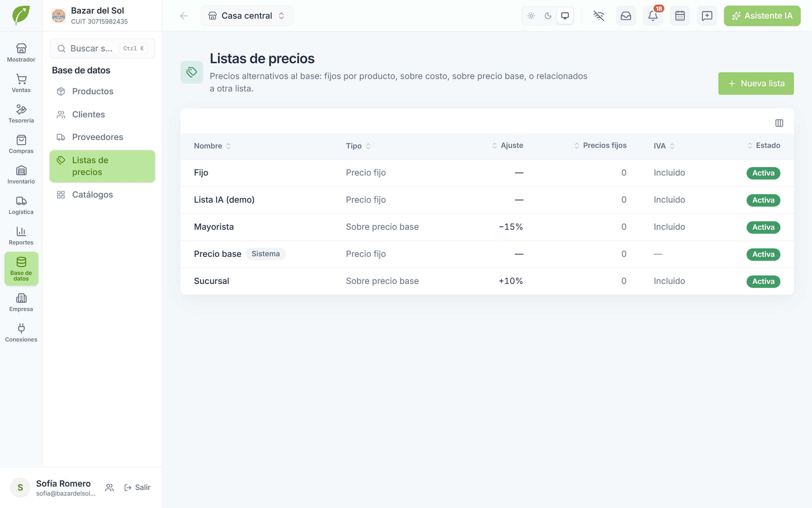Open the Bazar del Sol company header
The height and width of the screenshot is (508, 812).
[x=102, y=16]
